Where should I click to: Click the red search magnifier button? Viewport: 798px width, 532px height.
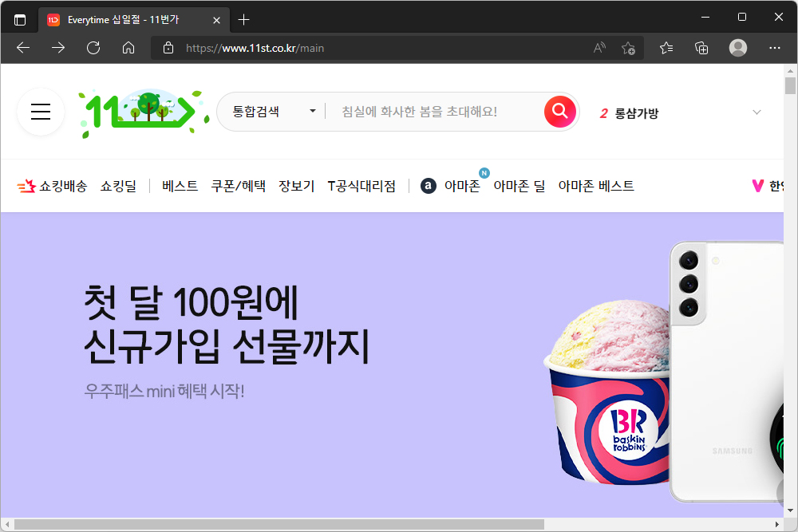(x=560, y=111)
